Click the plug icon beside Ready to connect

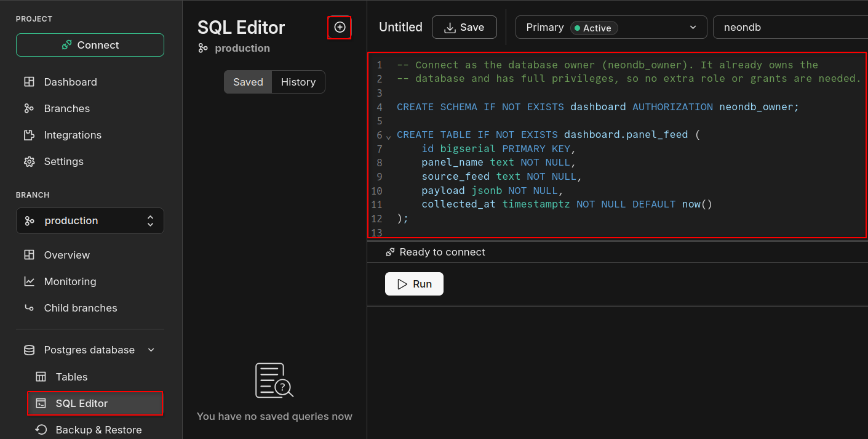[x=390, y=252]
